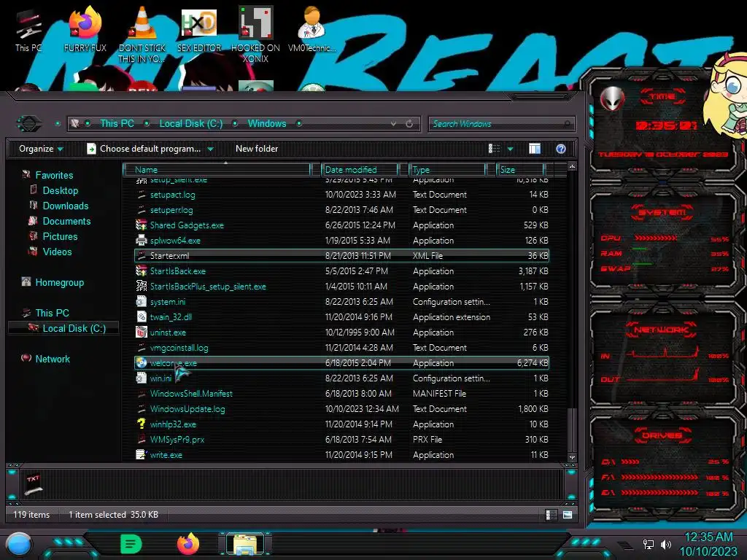
Task: Open the recent locations dropdown dot
Action: (58, 124)
